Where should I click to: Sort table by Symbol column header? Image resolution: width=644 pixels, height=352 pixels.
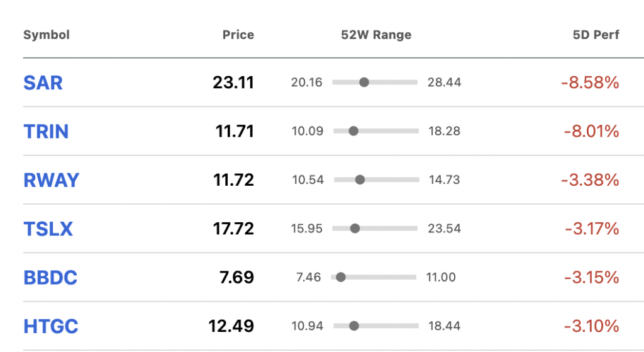point(47,35)
